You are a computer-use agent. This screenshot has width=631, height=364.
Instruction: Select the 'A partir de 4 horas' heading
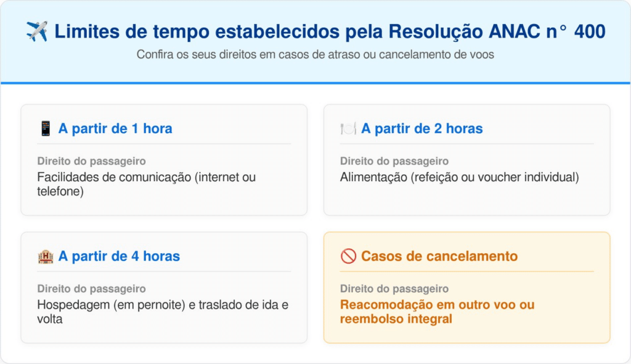(119, 256)
